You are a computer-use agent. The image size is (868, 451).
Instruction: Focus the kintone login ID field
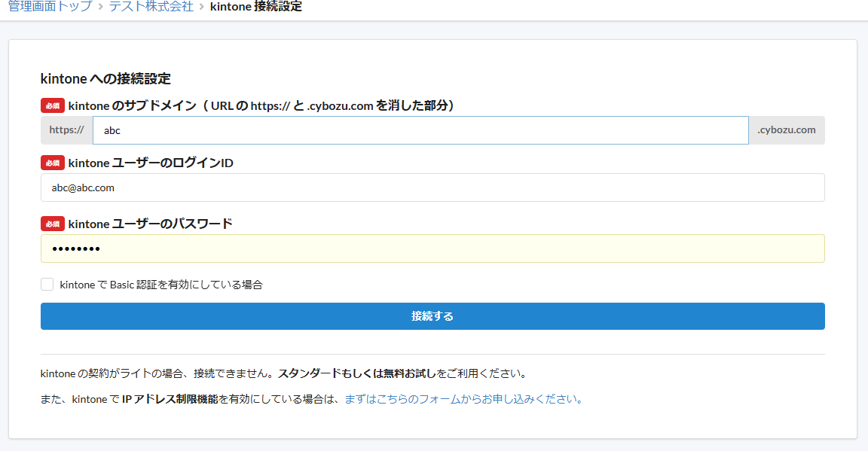pyautogui.click(x=432, y=187)
